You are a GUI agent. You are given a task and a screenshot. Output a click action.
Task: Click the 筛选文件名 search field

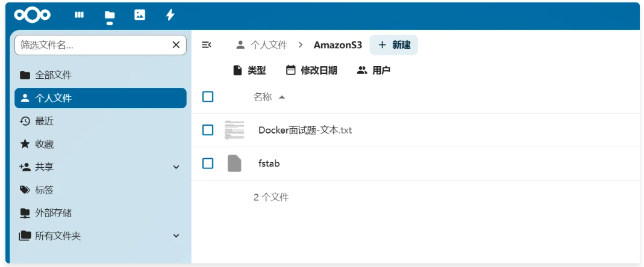[90, 44]
